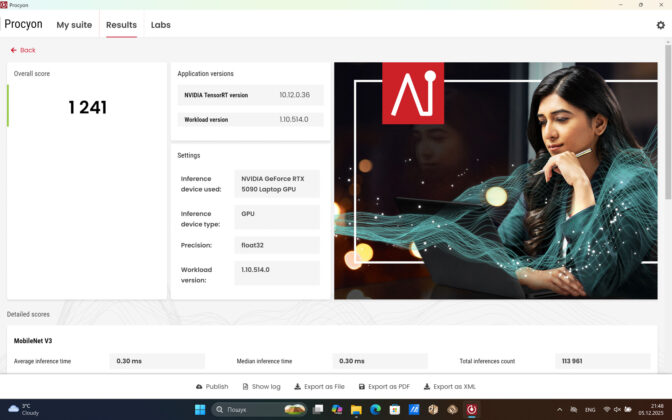Click the Detailed scores label
This screenshot has height=420, width=672.
28,314
